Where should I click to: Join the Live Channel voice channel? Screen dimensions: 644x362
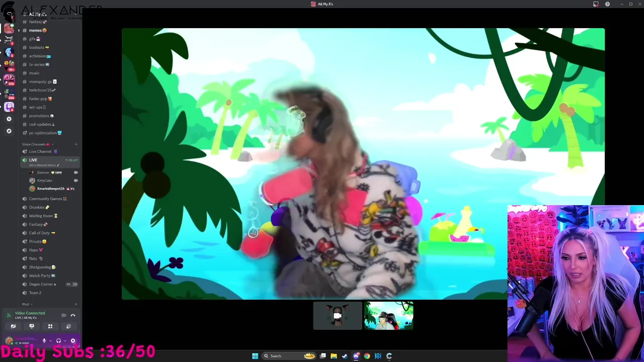(x=49, y=151)
